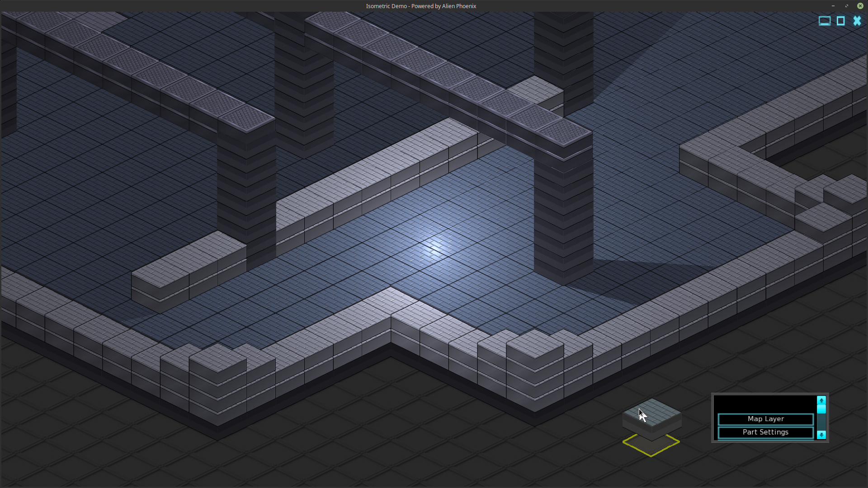Screen dimensions: 868x488
Task: Close the window with the green X
Action: [860, 6]
